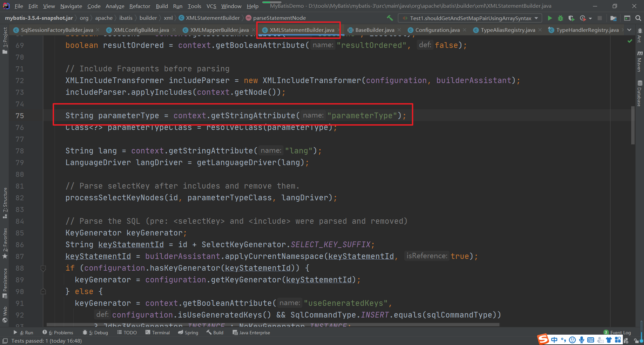The height and width of the screenshot is (345, 644).
Task: Open the Refactor menu
Action: click(140, 6)
